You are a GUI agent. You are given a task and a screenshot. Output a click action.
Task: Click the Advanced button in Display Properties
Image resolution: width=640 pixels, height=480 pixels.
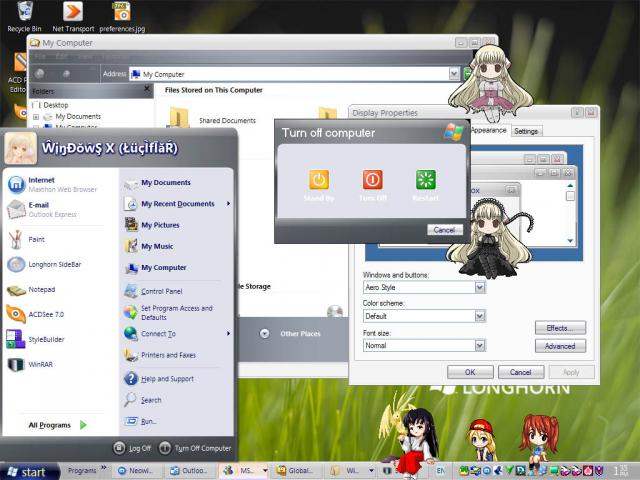pos(560,346)
